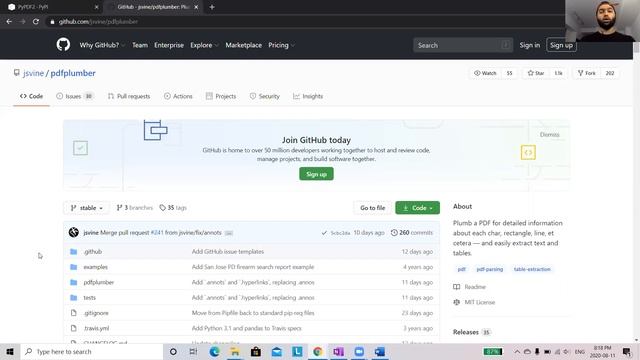The height and width of the screenshot is (360, 640).
Task: Open the .travis.yml file
Action: (x=96, y=328)
